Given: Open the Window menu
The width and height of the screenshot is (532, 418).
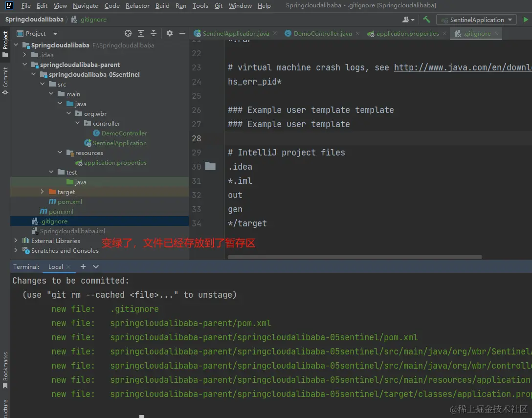Looking at the screenshot, I should click(240, 5).
